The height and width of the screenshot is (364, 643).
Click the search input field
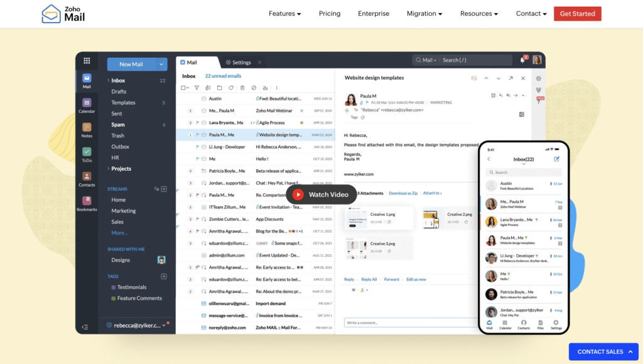click(x=477, y=60)
